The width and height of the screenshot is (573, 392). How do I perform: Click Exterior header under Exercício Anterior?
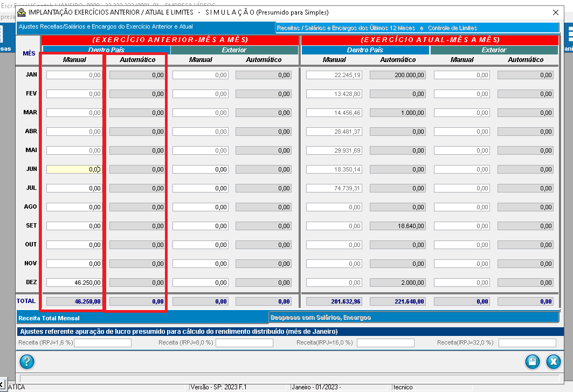click(x=234, y=50)
